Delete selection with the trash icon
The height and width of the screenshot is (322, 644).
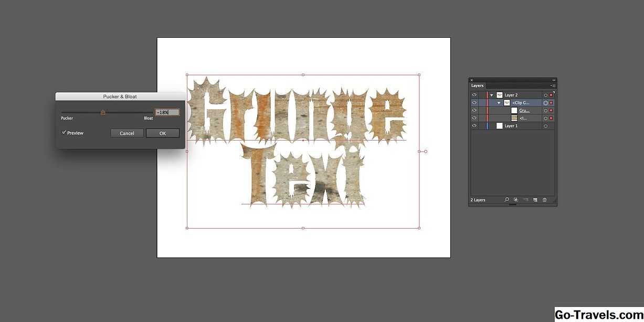point(544,200)
